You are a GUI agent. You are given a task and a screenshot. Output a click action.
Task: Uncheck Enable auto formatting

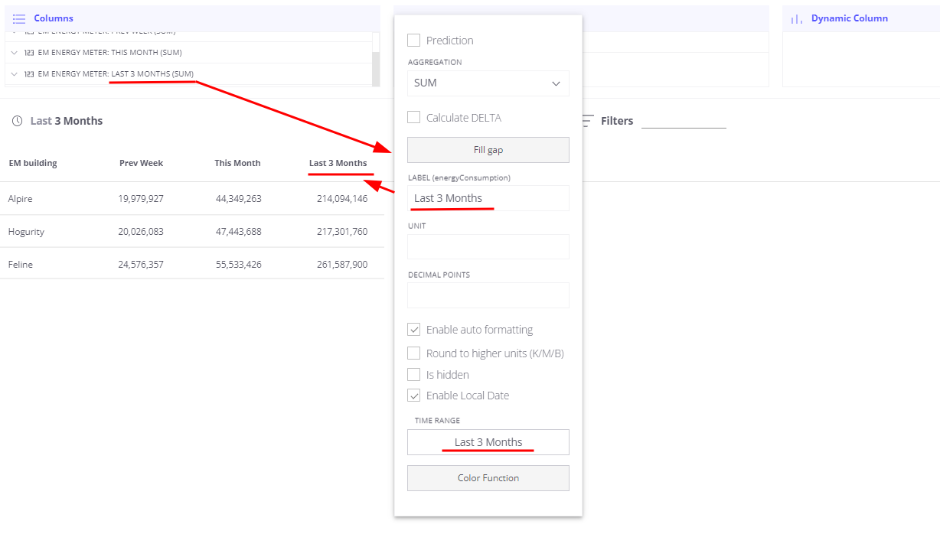pos(413,330)
